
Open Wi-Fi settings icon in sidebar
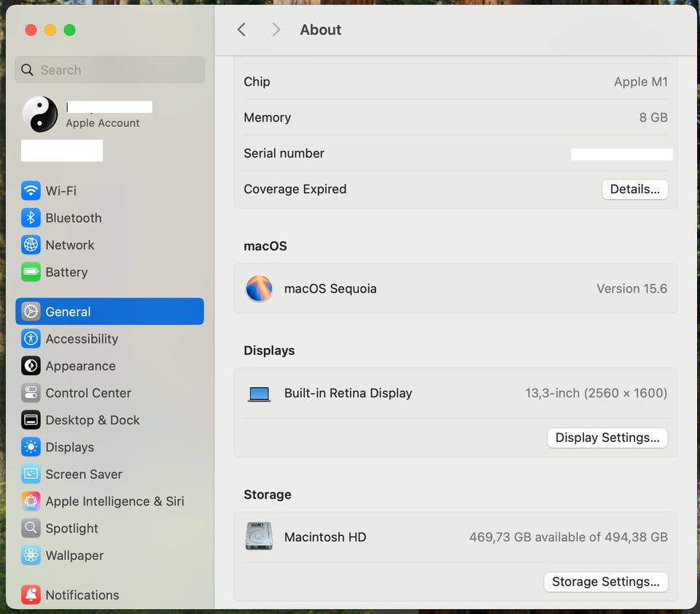(31, 190)
